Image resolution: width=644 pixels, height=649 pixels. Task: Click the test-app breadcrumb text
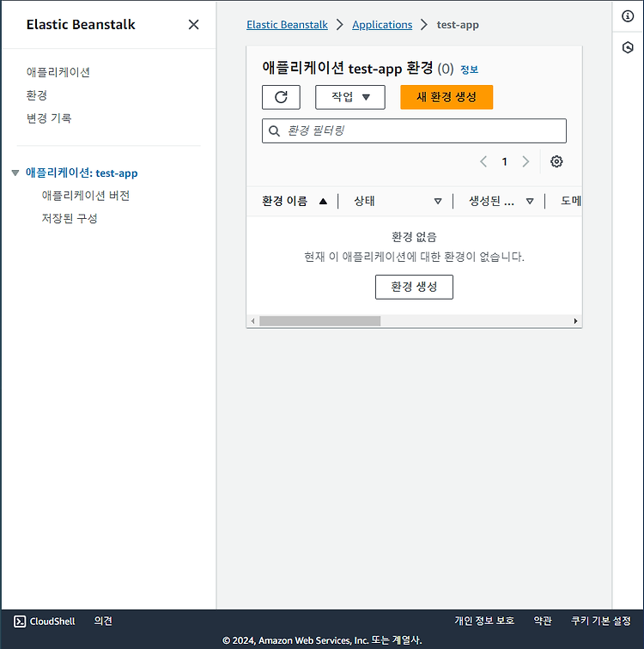pos(458,25)
